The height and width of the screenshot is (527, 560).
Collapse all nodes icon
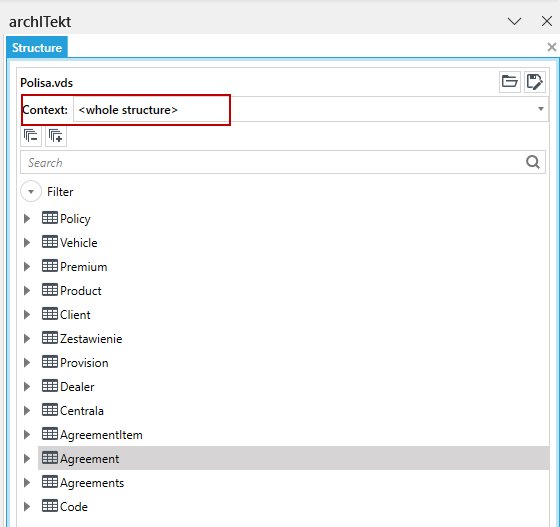click(31, 136)
